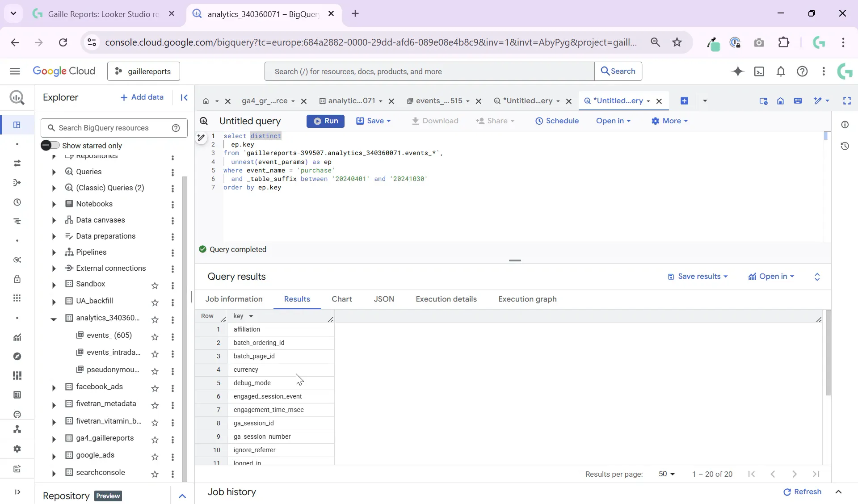Click the top Search button
The height and width of the screenshot is (504, 858).
tap(618, 71)
